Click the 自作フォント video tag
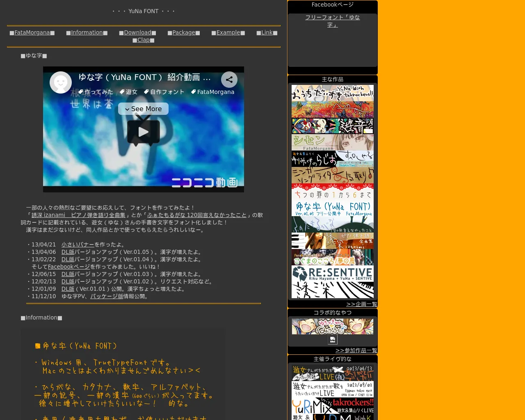The image size is (525, 420). coord(164,92)
